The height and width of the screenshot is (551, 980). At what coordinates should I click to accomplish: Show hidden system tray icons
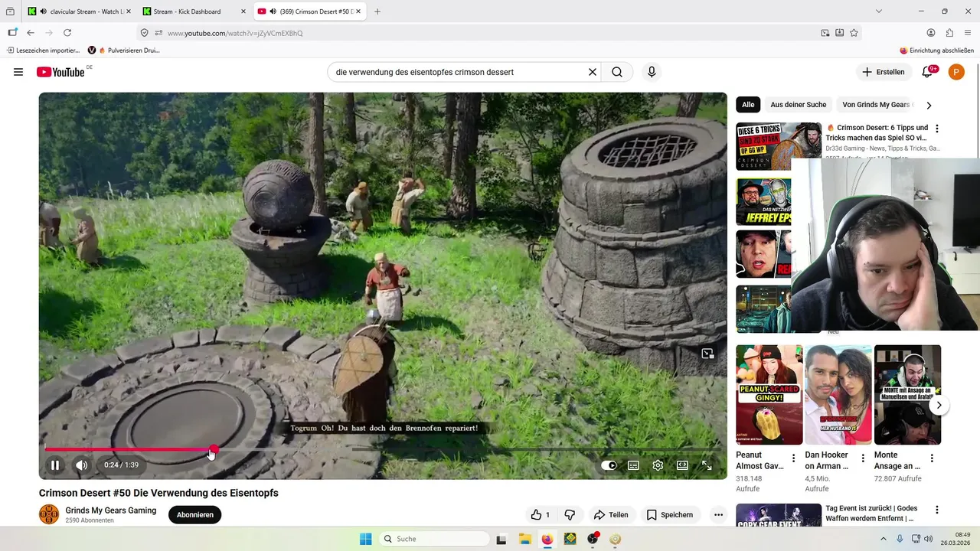pos(883,539)
